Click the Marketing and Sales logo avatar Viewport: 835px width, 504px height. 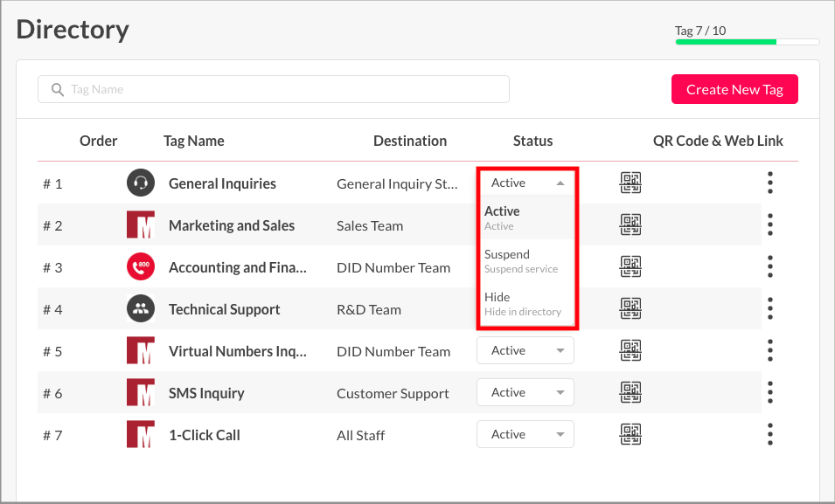(141, 224)
